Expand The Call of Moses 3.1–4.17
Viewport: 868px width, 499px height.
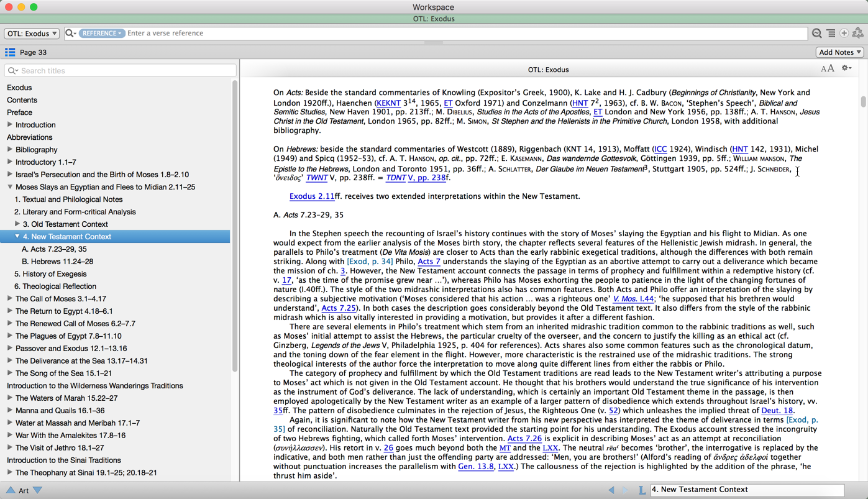[x=10, y=299]
